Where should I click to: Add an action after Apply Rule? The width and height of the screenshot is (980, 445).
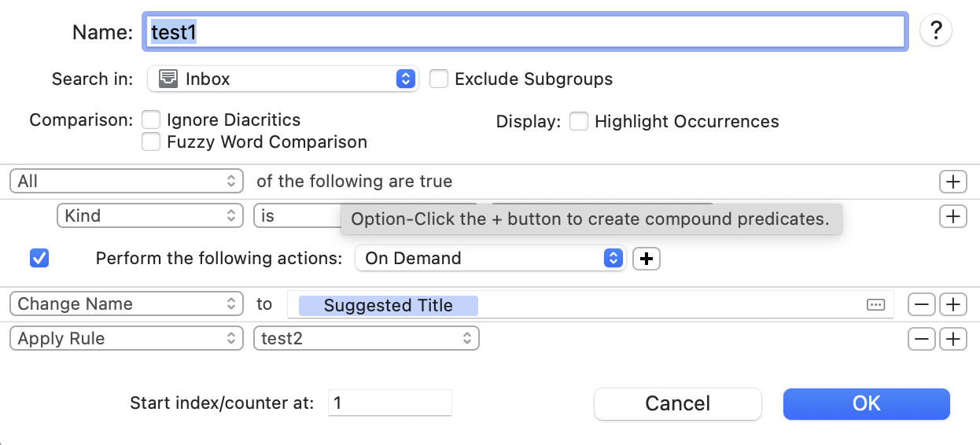(952, 339)
